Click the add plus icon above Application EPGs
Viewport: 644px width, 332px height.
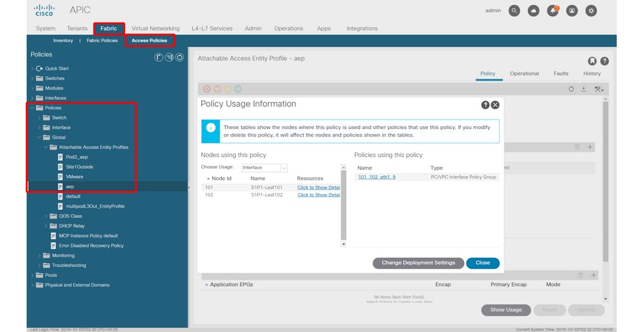click(x=594, y=275)
